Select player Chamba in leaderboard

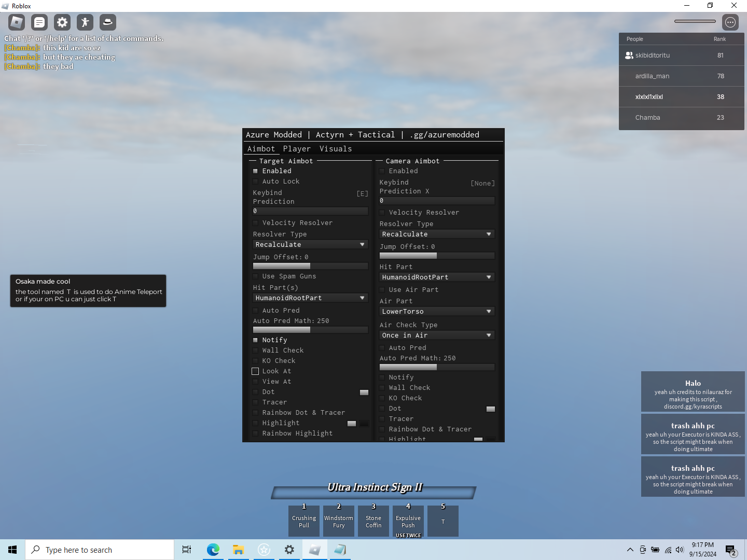coord(682,118)
